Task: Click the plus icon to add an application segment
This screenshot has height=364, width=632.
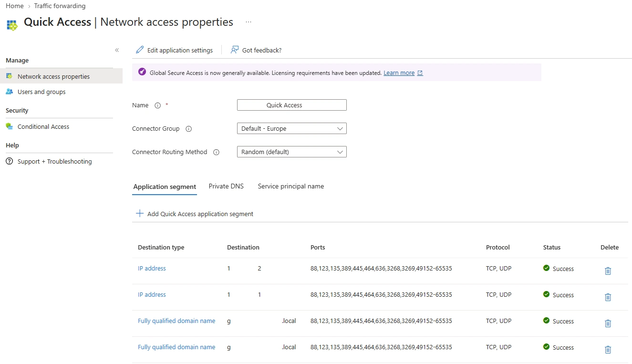Action: tap(140, 214)
